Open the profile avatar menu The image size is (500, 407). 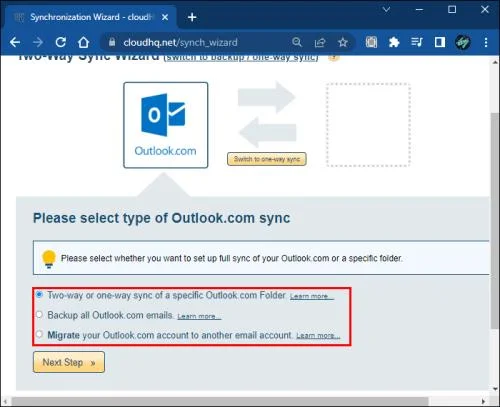[x=463, y=42]
